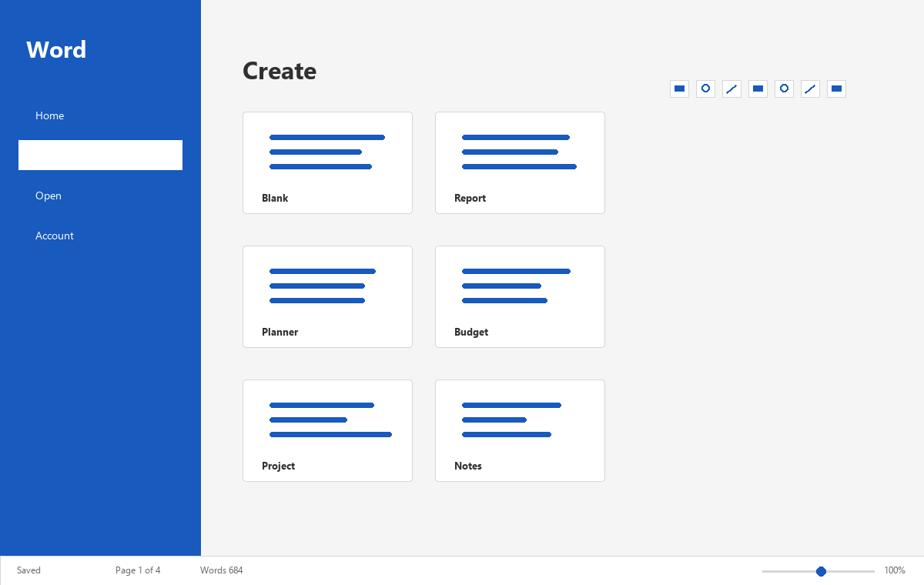Create a Blank document from its template card
Image resolution: width=924 pixels, height=585 pixels.
327,162
